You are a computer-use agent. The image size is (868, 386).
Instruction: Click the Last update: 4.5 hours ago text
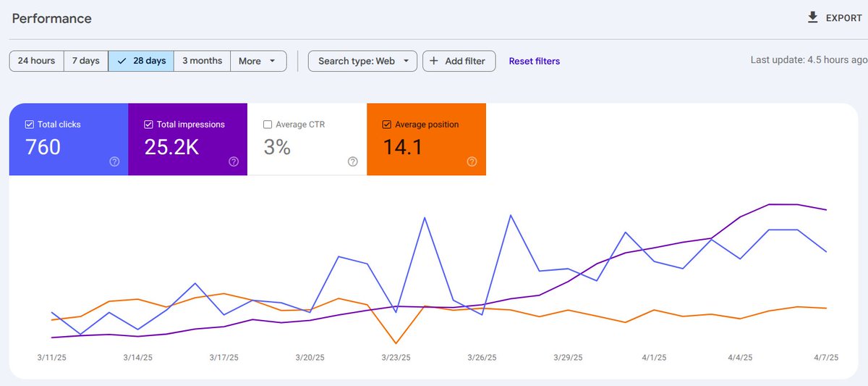click(809, 60)
